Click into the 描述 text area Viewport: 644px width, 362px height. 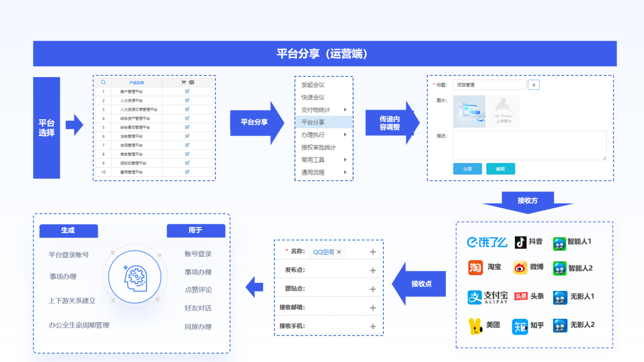click(x=529, y=145)
